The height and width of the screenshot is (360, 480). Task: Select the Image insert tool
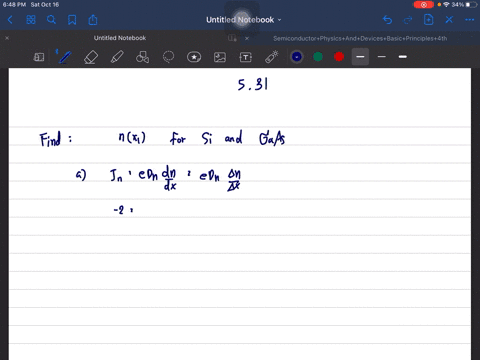click(220, 57)
